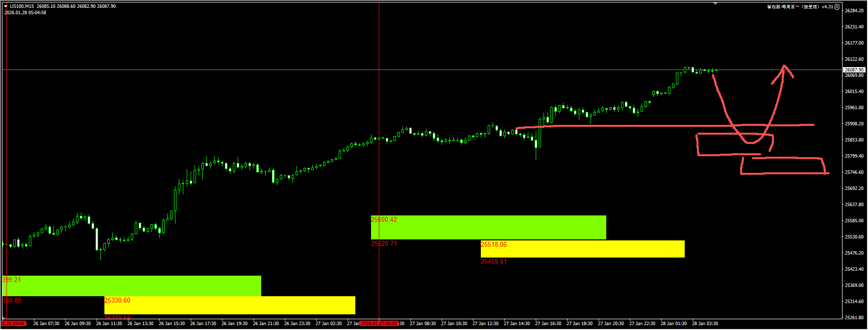Select the green zone labeled 25600.42

pyautogui.click(x=488, y=228)
